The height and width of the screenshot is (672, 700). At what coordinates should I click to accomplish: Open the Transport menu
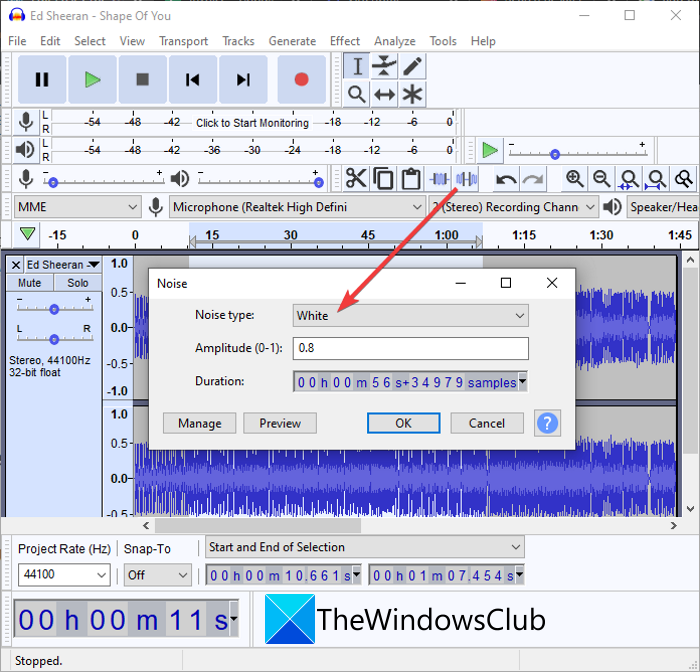click(183, 41)
